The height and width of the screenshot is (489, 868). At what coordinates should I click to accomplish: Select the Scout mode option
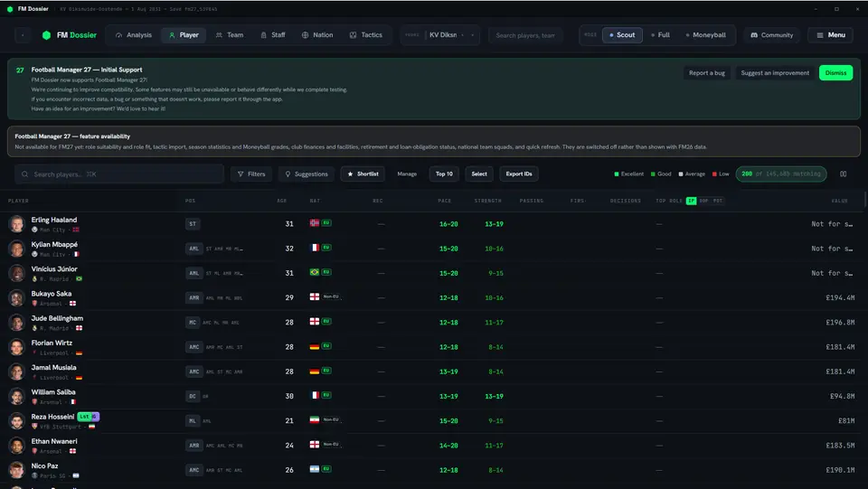pos(622,35)
